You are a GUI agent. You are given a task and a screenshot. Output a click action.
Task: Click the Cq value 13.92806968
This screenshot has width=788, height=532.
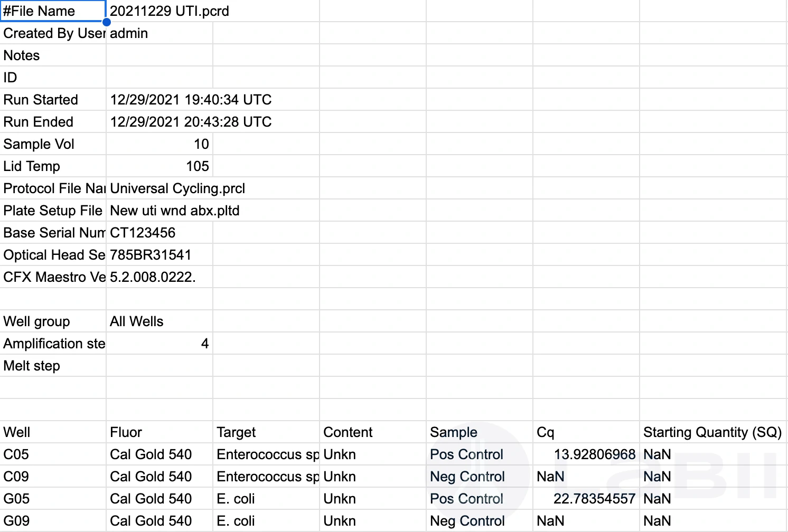point(594,454)
